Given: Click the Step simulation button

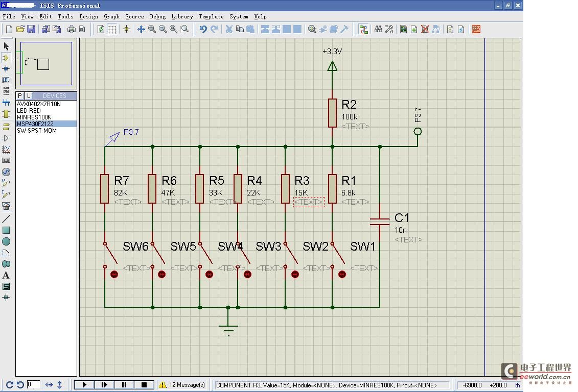Looking at the screenshot, I should [104, 385].
